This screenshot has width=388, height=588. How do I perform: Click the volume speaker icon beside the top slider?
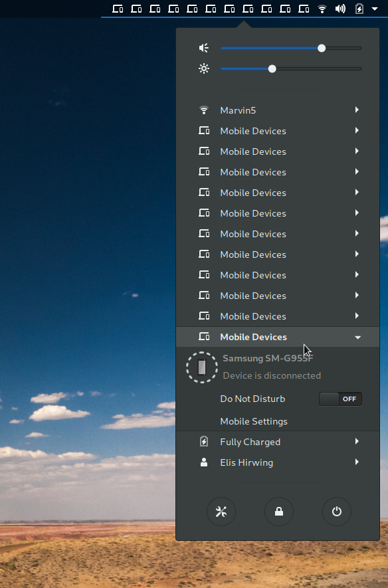pos(203,48)
